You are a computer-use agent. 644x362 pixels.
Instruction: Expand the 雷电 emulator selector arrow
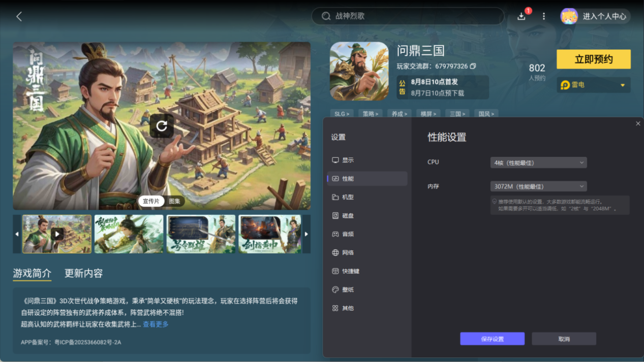pyautogui.click(x=623, y=85)
